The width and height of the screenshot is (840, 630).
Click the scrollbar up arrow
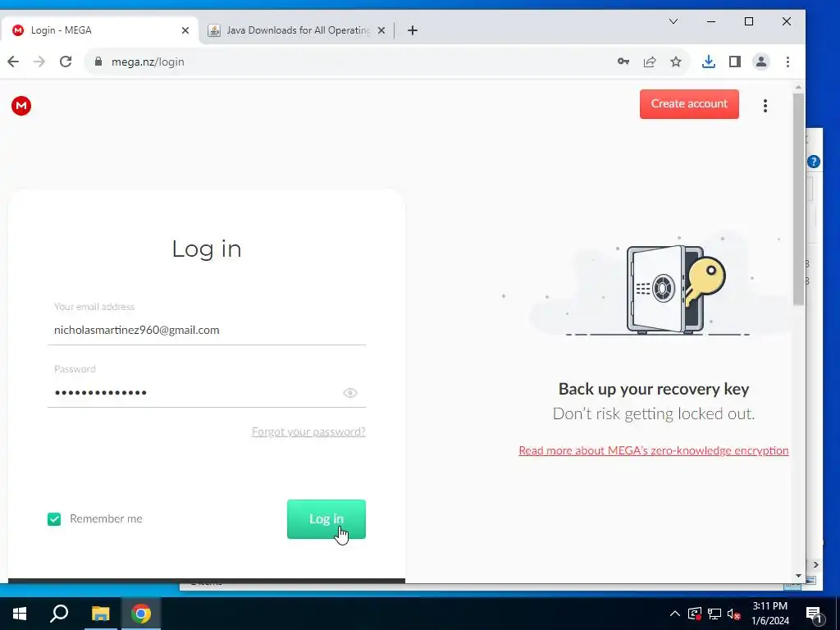(x=799, y=87)
